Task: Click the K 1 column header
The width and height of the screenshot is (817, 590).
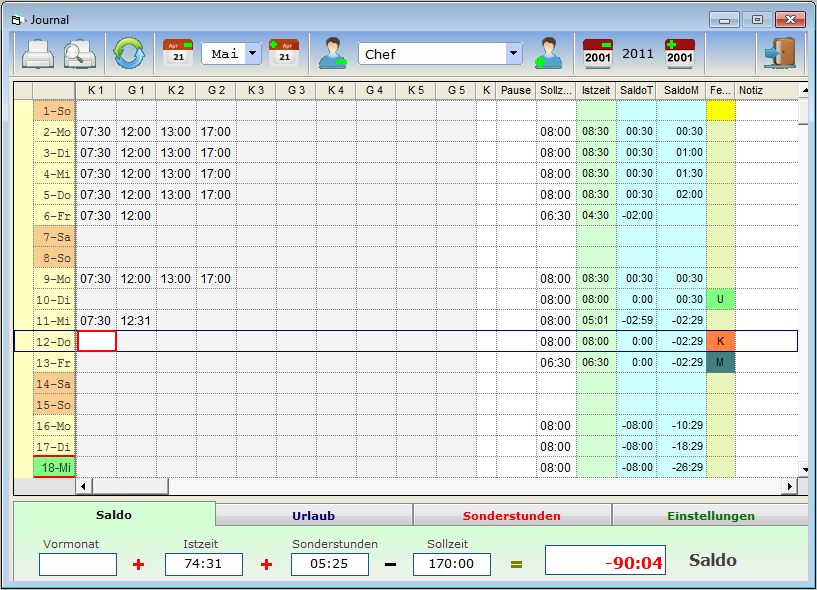Action: pyautogui.click(x=96, y=90)
